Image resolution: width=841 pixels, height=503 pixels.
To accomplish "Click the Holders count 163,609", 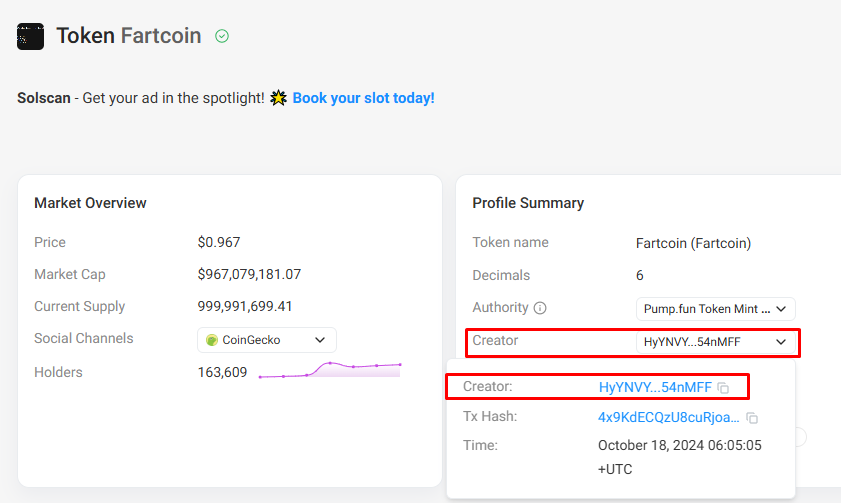I will point(222,372).
